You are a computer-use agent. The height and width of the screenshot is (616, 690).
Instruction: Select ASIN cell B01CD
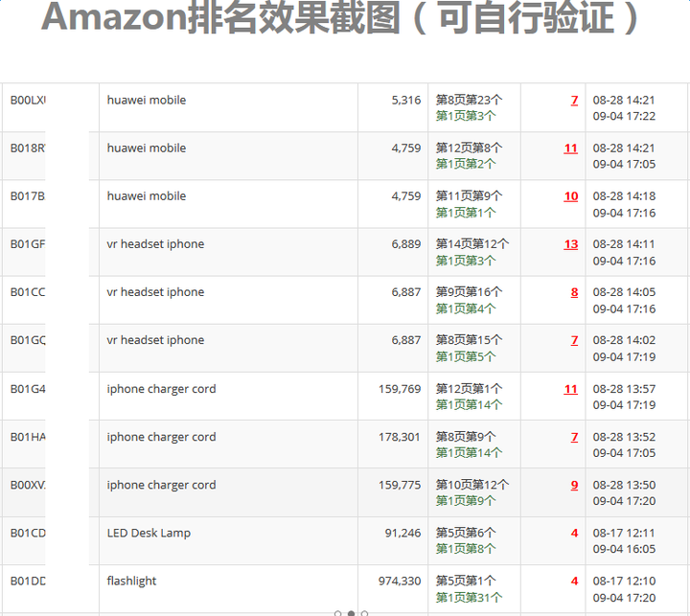coord(28,533)
